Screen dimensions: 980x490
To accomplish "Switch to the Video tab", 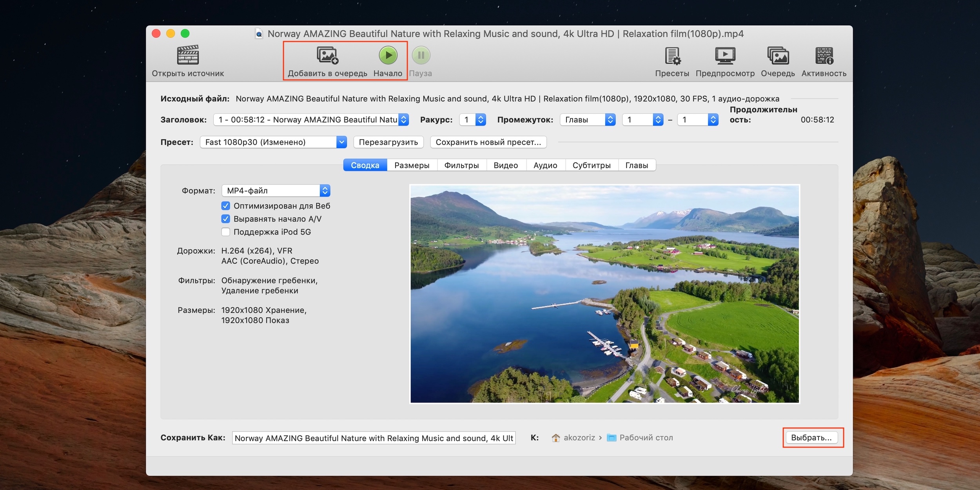I will [506, 165].
